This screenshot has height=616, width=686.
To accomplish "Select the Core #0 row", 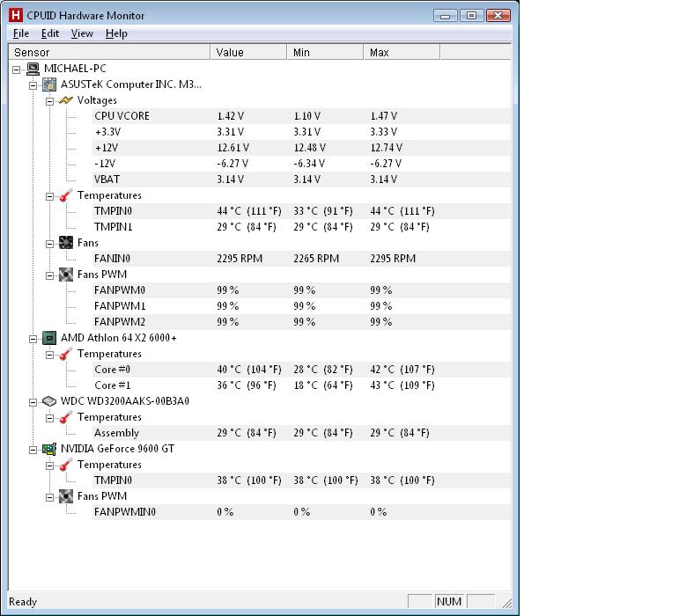I will 301,370.
